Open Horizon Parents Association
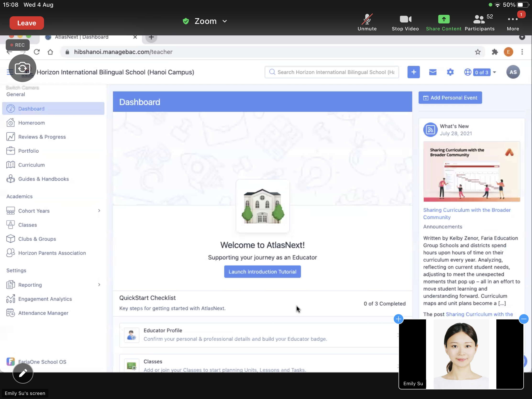This screenshot has height=399, width=532. 53,253
